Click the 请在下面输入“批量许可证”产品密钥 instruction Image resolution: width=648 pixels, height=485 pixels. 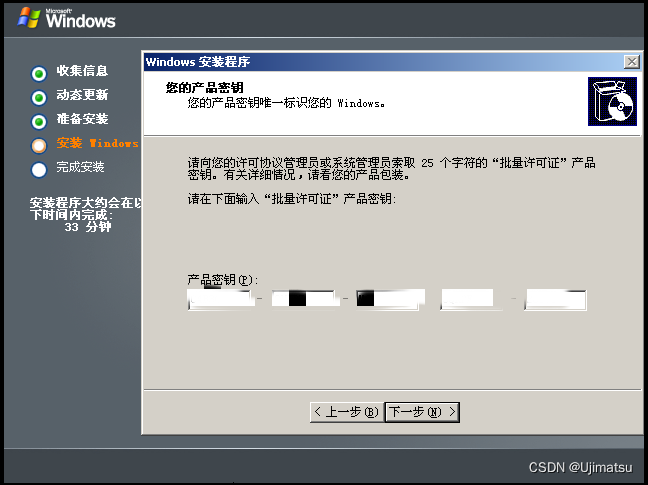tap(292, 199)
